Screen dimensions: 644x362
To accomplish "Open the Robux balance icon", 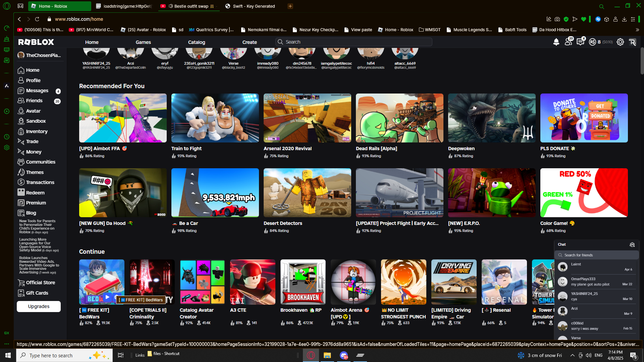I will [592, 42].
